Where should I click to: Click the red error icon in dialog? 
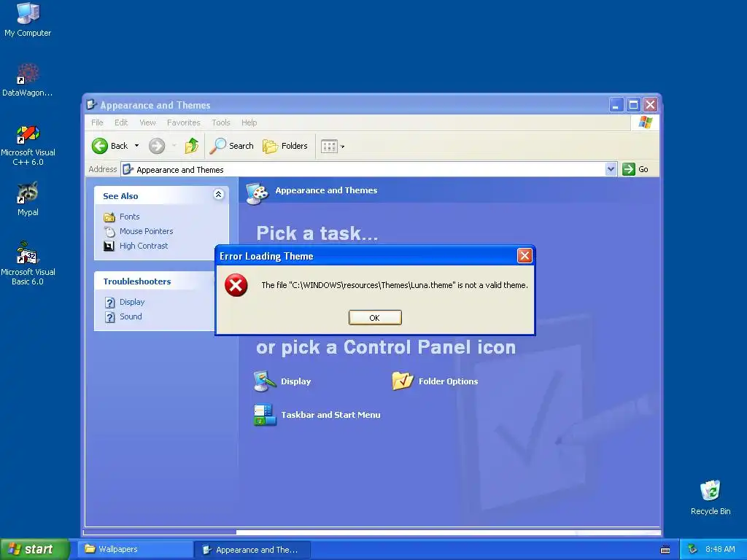pos(236,285)
